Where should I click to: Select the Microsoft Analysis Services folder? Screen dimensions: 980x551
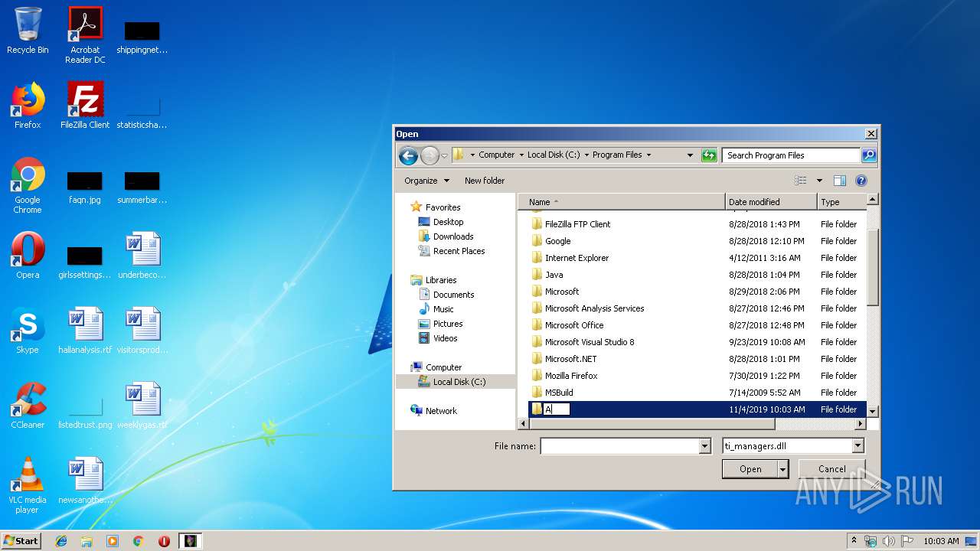point(594,308)
